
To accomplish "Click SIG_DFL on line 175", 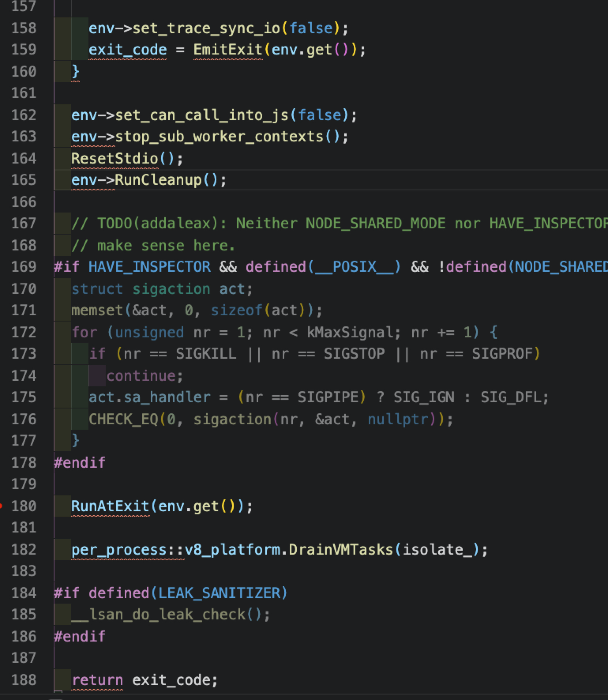I will [511, 397].
